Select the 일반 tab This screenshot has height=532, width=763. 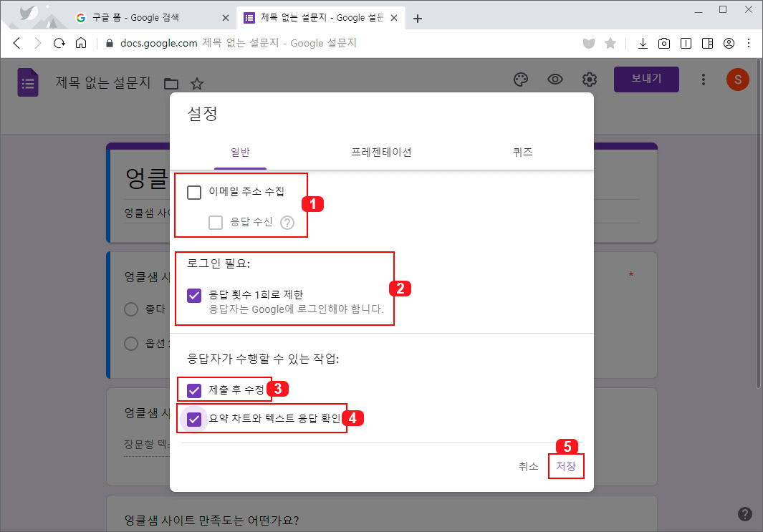240,152
